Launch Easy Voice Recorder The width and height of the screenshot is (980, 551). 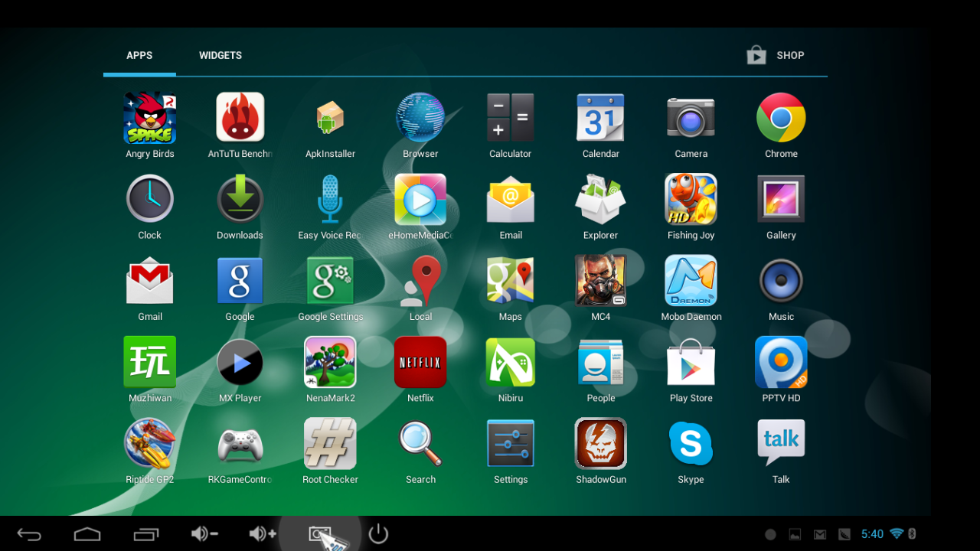(330, 199)
